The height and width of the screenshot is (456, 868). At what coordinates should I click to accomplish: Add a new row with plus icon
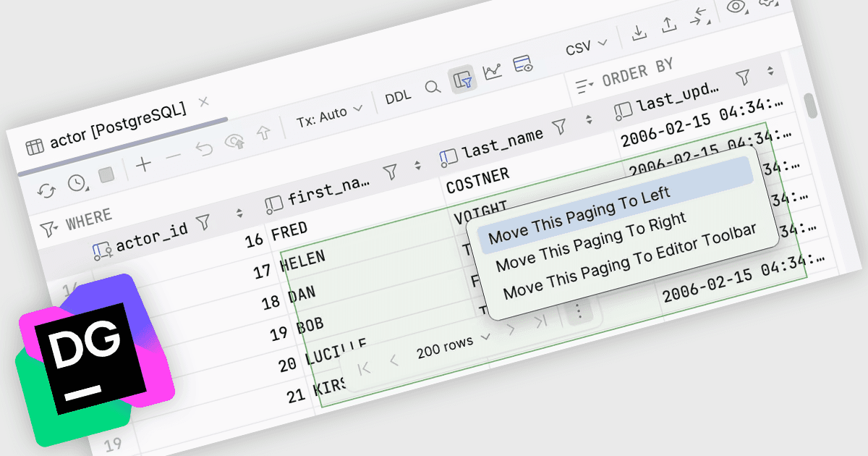pyautogui.click(x=144, y=165)
